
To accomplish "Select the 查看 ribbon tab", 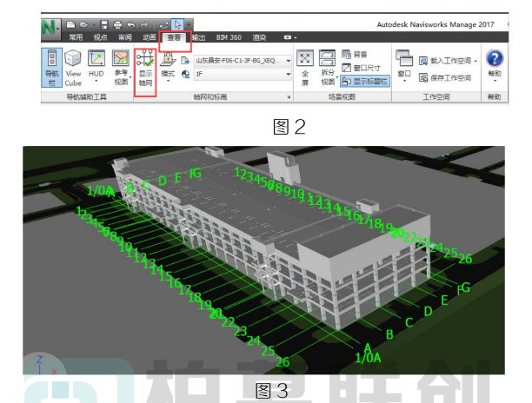I will 174,37.
